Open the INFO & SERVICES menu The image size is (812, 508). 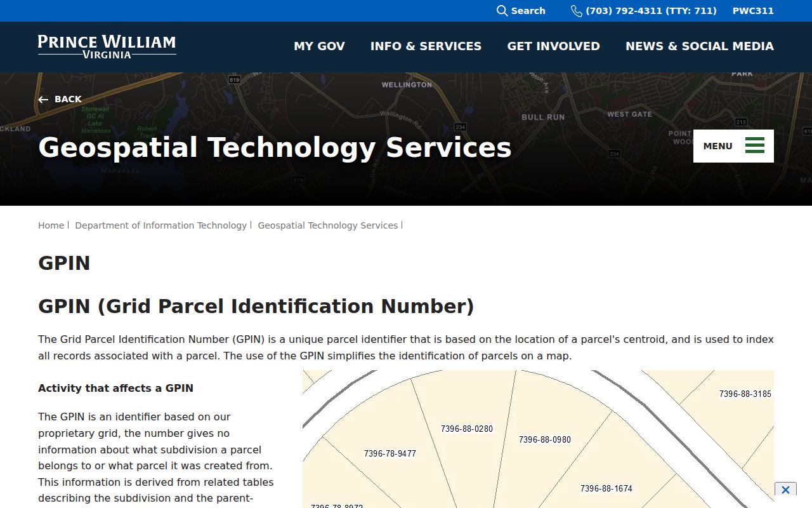pyautogui.click(x=426, y=46)
